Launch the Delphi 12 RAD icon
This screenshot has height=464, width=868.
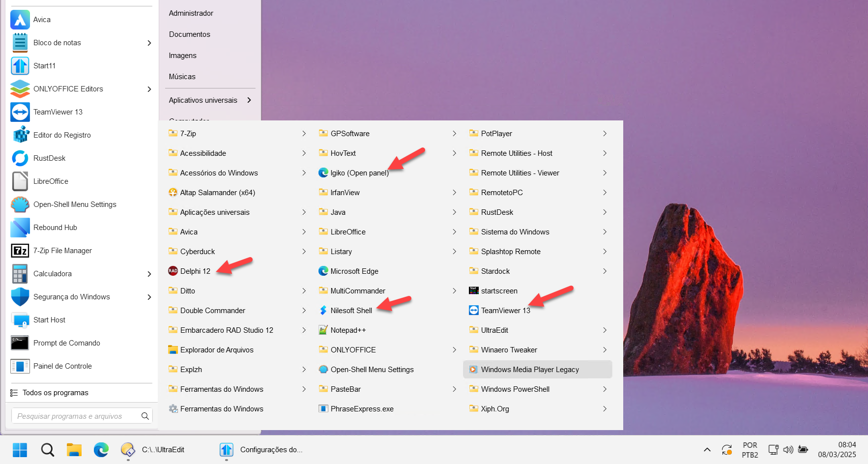(173, 271)
